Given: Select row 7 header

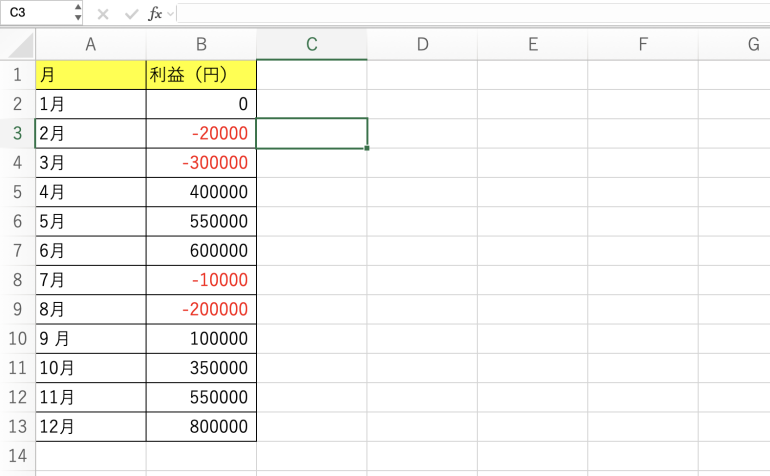Looking at the screenshot, I should (18, 251).
